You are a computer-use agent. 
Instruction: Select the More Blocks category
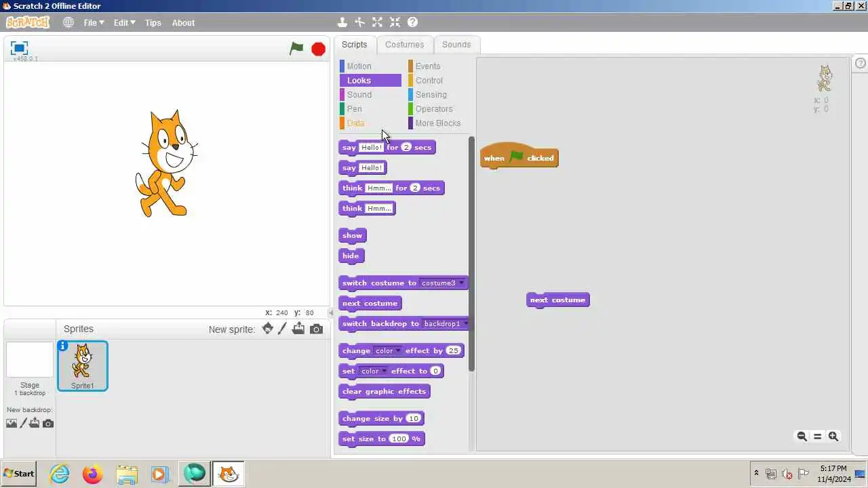[x=438, y=123]
